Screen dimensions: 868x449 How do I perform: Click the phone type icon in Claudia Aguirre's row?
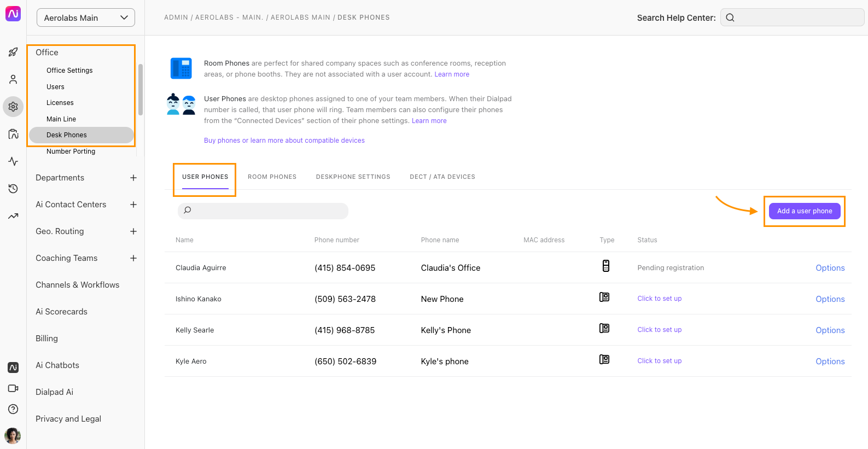(606, 266)
